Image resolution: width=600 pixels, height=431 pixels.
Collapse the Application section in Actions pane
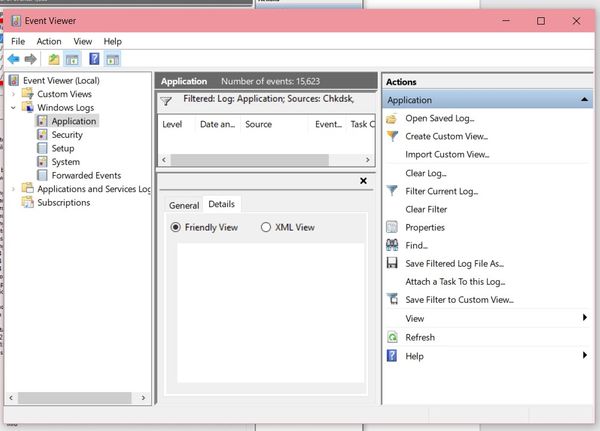(584, 100)
